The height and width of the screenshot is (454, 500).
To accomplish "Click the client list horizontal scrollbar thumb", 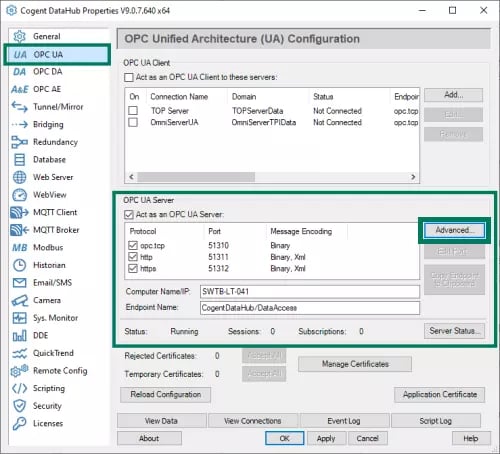I will click(x=196, y=177).
